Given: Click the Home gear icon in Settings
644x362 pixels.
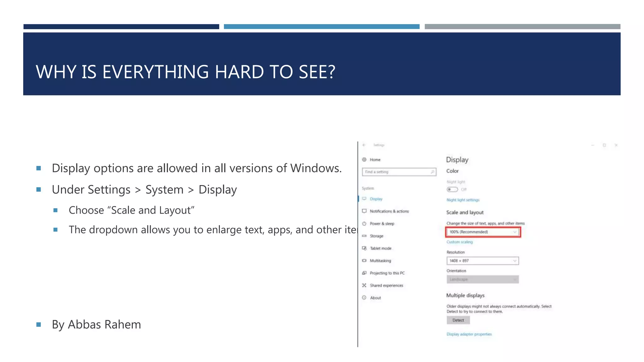Looking at the screenshot, I should click(x=364, y=160).
